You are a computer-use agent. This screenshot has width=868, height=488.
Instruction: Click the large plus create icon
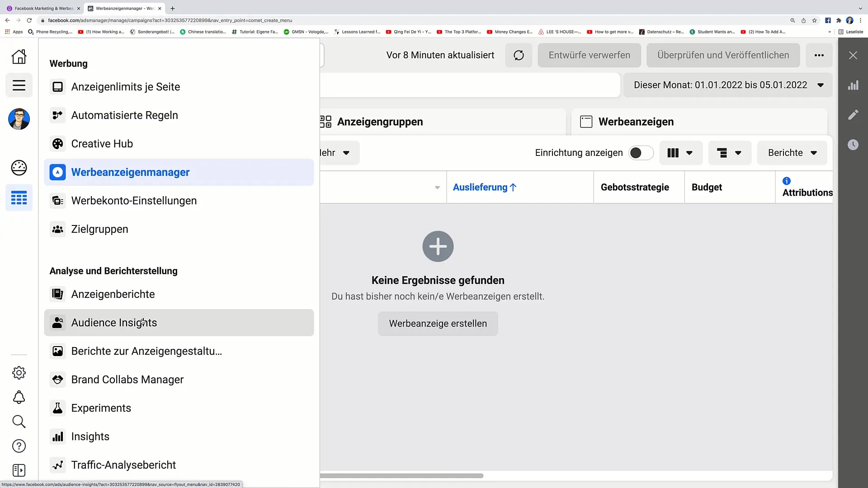pyautogui.click(x=438, y=246)
